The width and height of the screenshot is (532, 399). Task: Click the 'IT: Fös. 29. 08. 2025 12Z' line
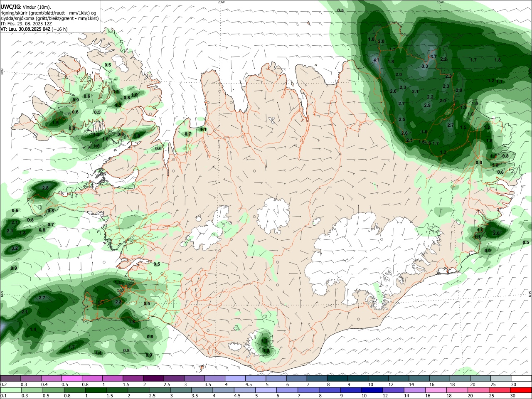click(26, 24)
